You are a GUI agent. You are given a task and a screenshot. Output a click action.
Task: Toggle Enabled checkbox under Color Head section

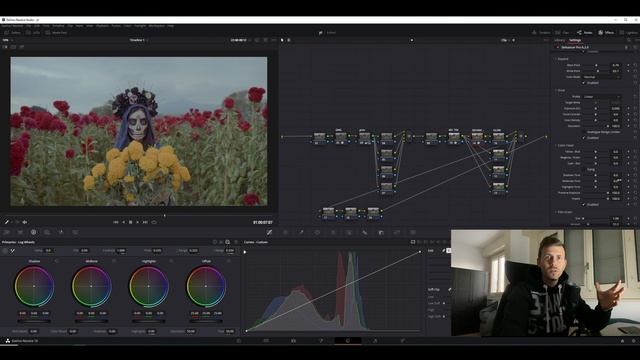[x=584, y=204]
